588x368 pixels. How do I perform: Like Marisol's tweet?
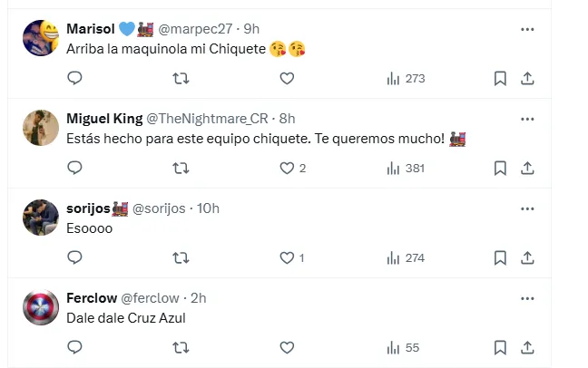pyautogui.click(x=287, y=79)
